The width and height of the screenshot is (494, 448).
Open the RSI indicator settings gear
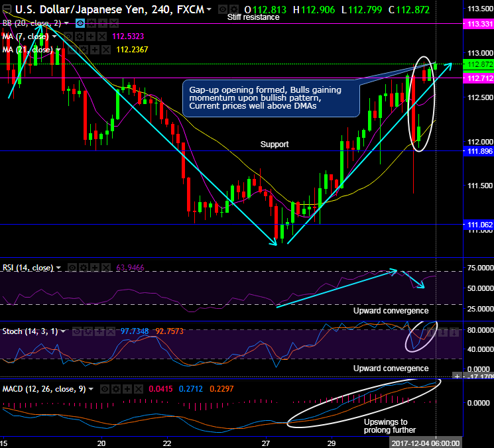tap(83, 268)
